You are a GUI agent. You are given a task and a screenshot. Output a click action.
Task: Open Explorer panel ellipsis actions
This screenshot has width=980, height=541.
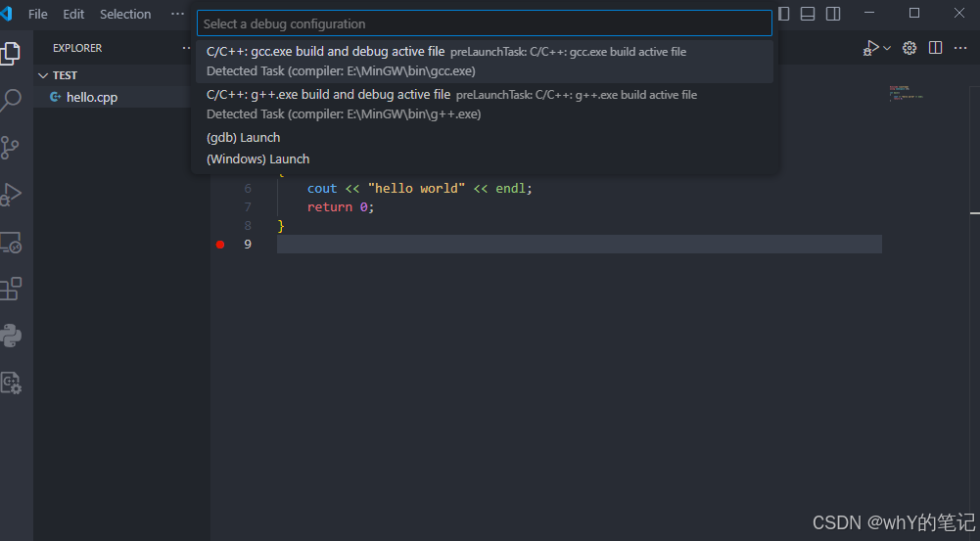coord(186,48)
